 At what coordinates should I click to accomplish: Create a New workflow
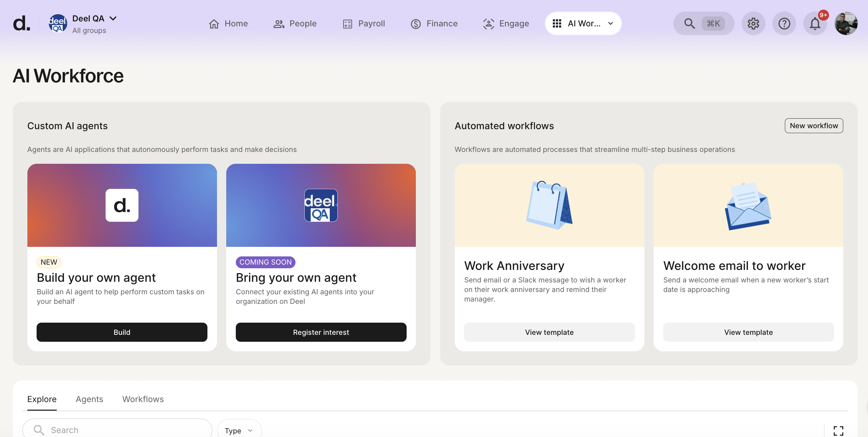click(814, 126)
